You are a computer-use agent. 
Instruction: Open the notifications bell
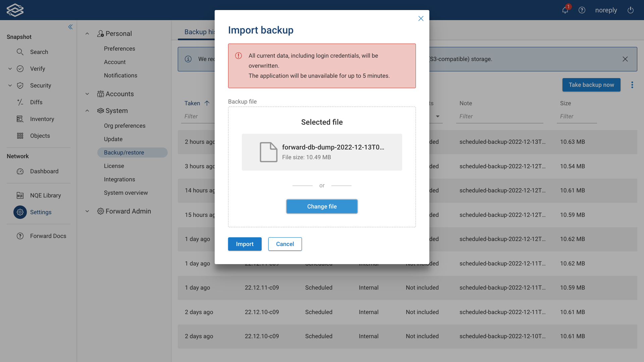coord(565,10)
